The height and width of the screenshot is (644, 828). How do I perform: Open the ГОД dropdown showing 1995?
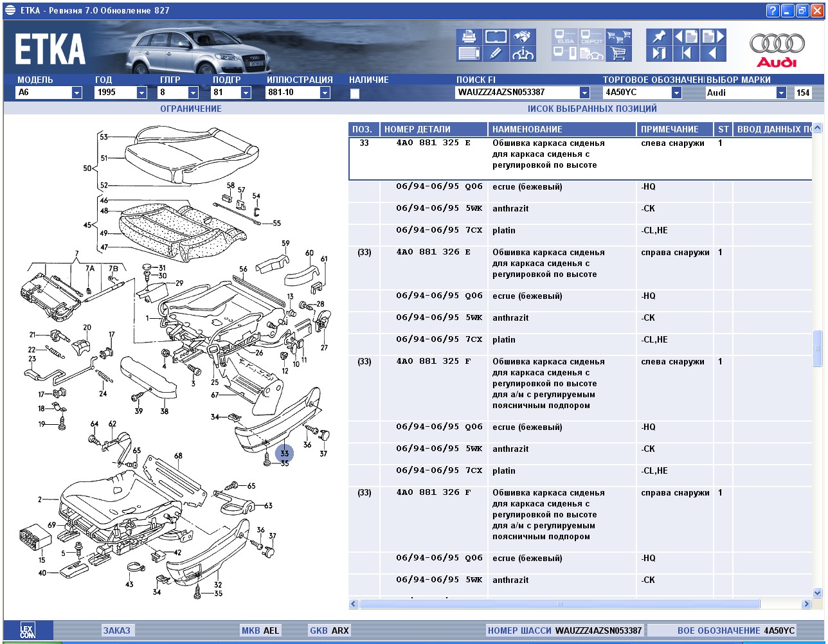point(141,93)
